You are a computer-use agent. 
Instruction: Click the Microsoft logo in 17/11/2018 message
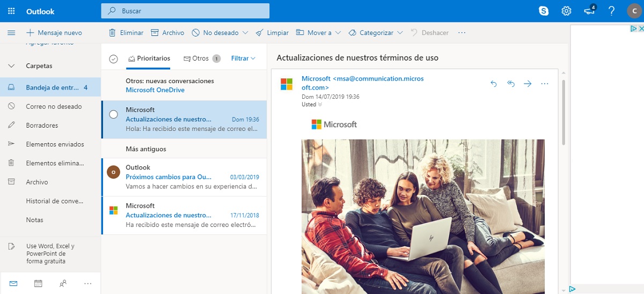pos(113,210)
